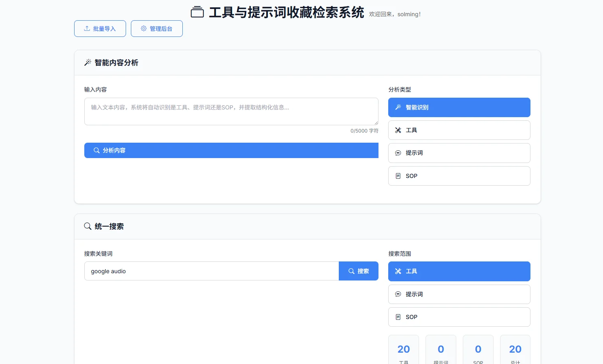Select 智能识别 analysis mode
The height and width of the screenshot is (364, 603).
coord(459,107)
